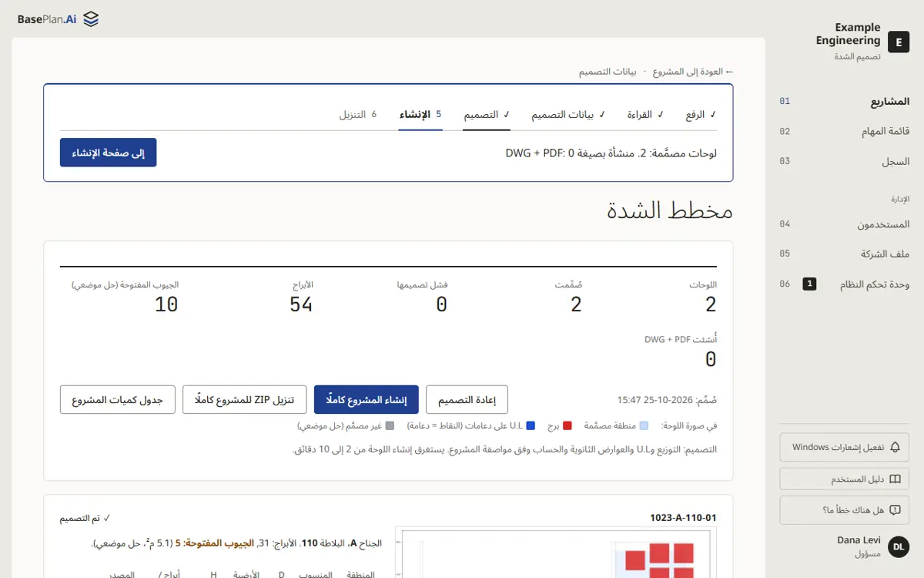This screenshot has height=578, width=924.
Task: Open the بيانات التصميم step tab
Action: pyautogui.click(x=568, y=115)
